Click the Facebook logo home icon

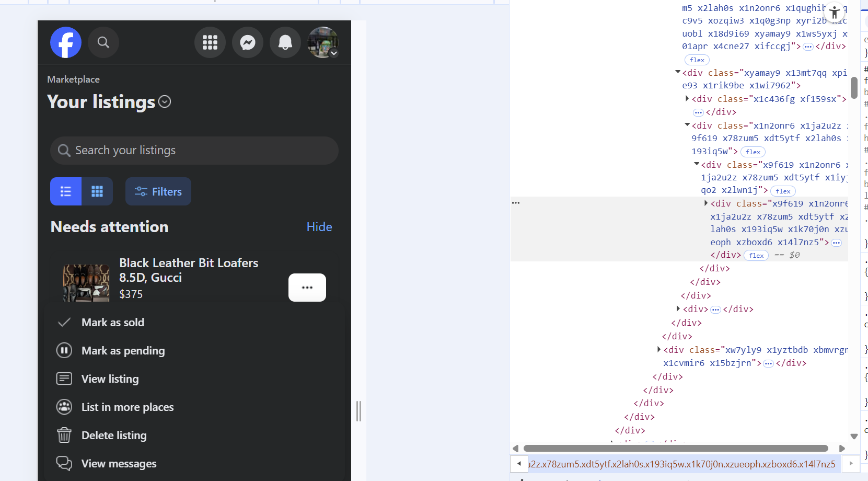(66, 42)
